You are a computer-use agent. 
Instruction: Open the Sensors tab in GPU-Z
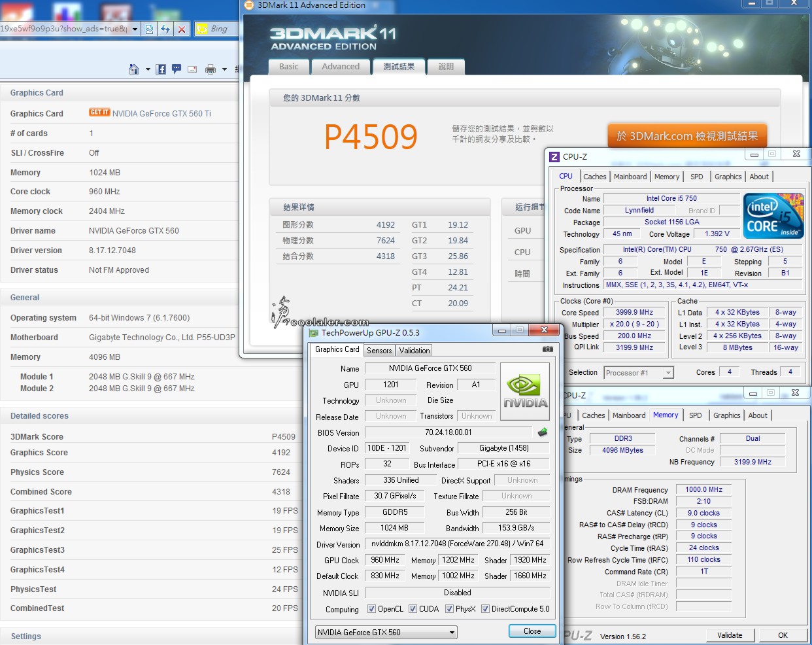click(379, 351)
